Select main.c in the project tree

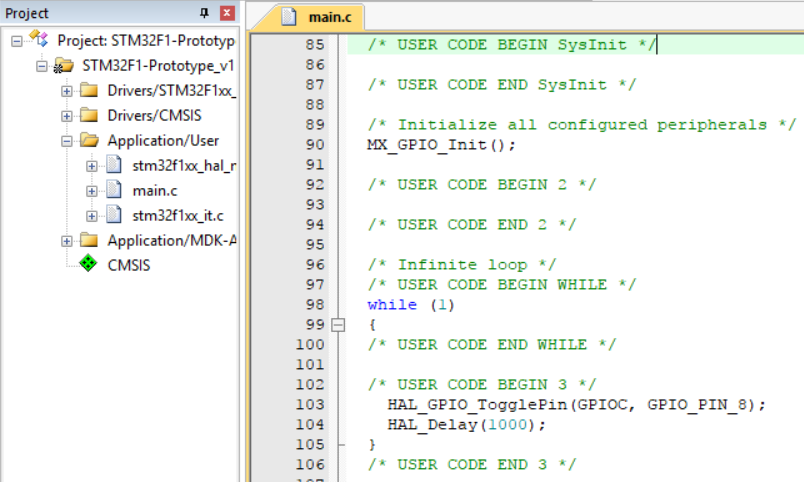[155, 191]
